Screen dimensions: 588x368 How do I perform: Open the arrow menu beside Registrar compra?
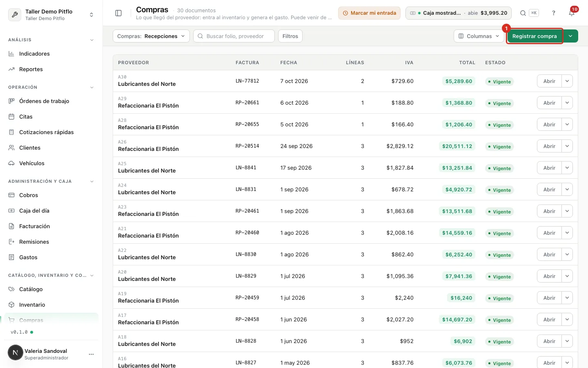[571, 36]
